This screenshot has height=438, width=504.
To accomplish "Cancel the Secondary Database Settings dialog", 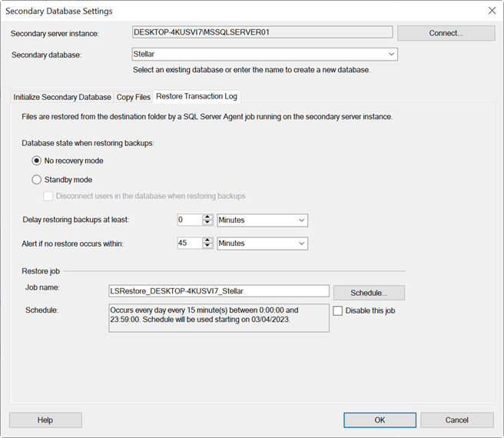I will [456, 420].
